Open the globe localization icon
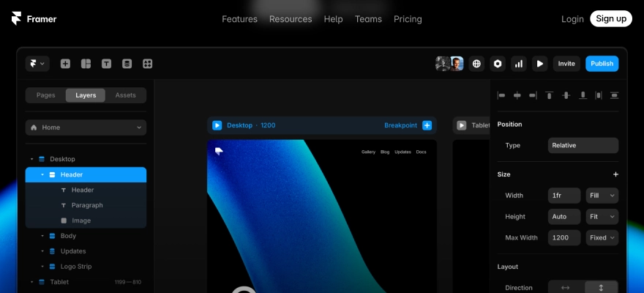 tap(476, 64)
